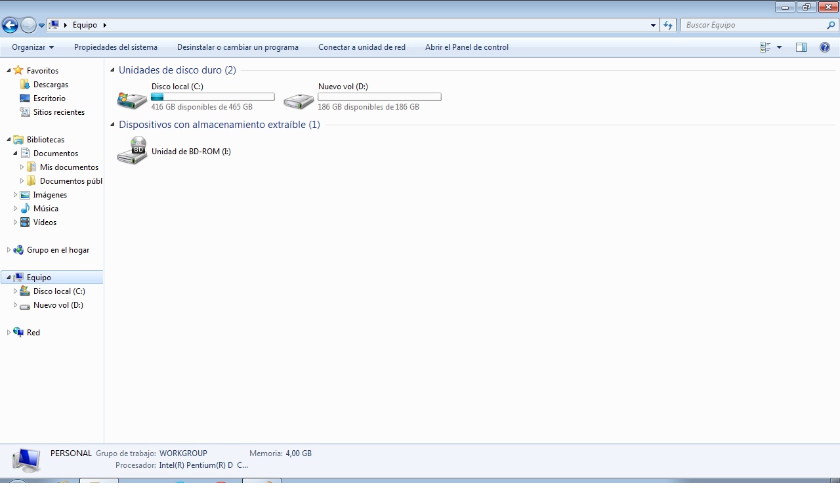Click the blue Help question icon

[x=825, y=47]
